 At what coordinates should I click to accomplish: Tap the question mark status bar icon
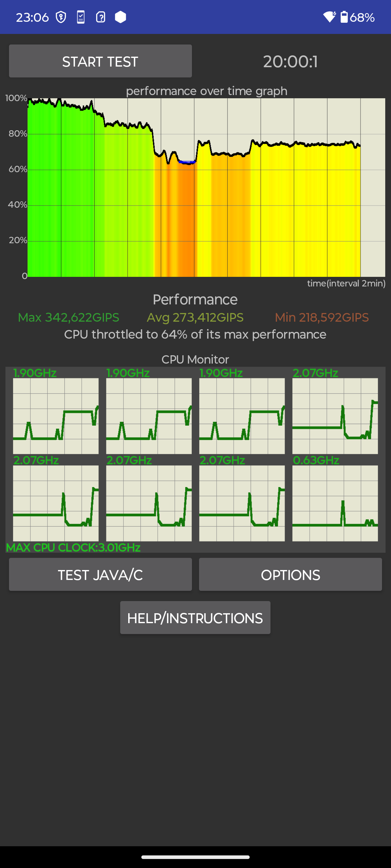click(x=101, y=17)
